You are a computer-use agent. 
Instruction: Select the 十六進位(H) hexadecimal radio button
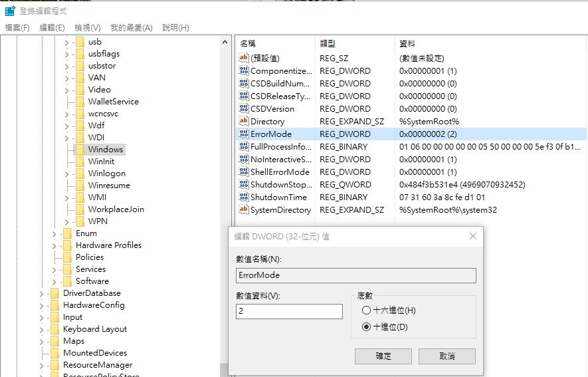click(366, 311)
